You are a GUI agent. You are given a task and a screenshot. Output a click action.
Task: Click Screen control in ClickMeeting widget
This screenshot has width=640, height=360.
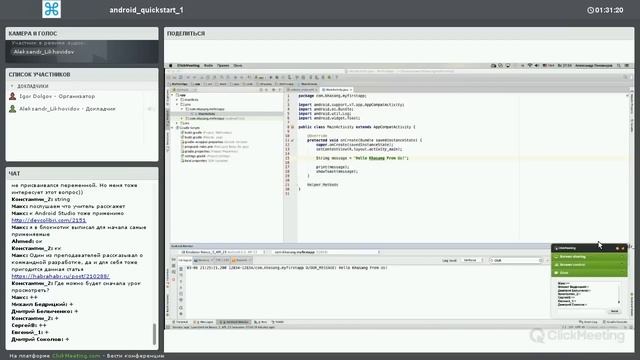coord(589,265)
